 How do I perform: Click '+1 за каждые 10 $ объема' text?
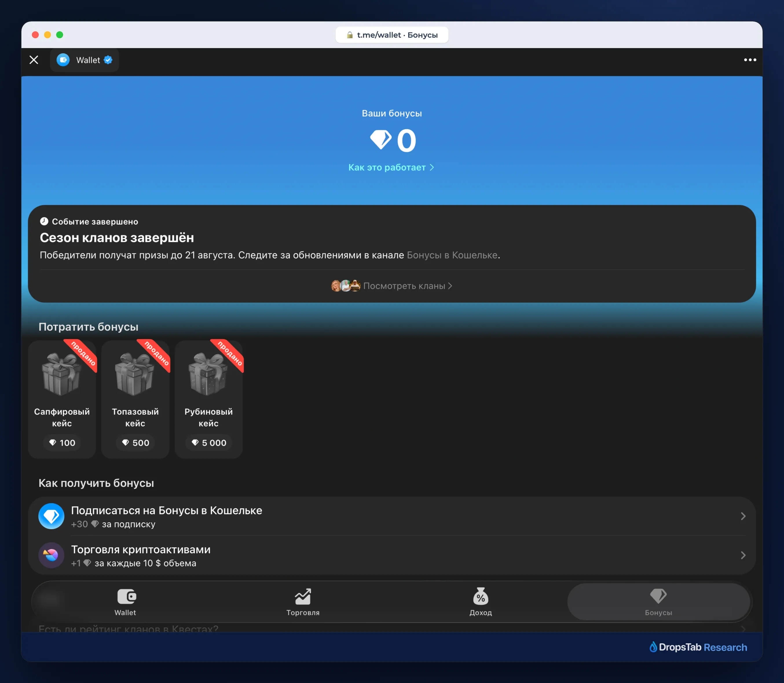(x=134, y=563)
